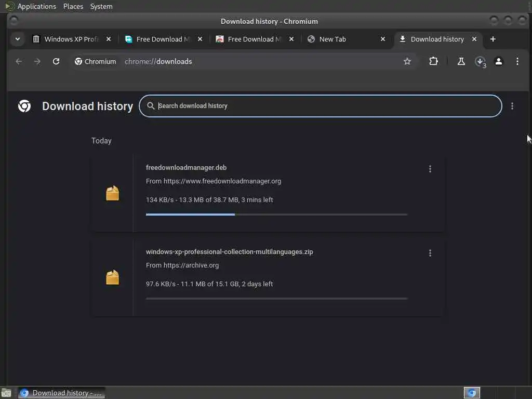Viewport: 532px width, 399px height.
Task: Click the freedownloadmanager.deb progress bar
Action: [x=276, y=215]
